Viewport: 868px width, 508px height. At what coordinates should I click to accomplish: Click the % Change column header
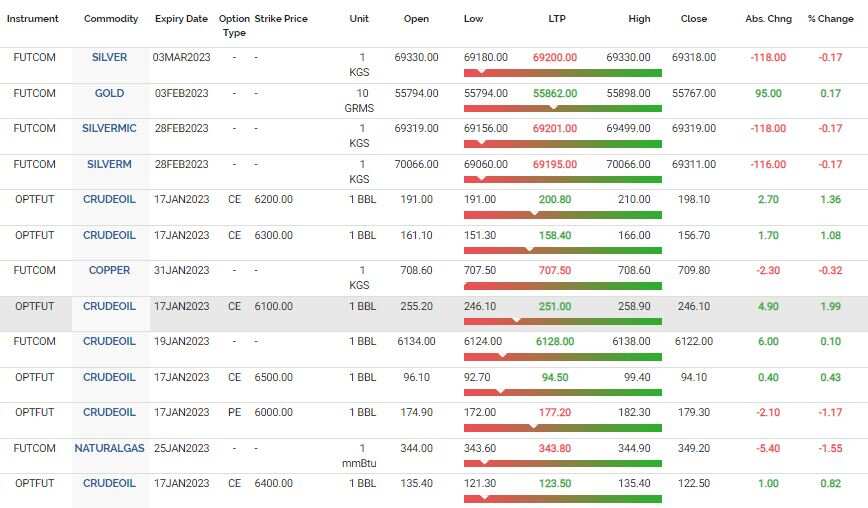(830, 19)
